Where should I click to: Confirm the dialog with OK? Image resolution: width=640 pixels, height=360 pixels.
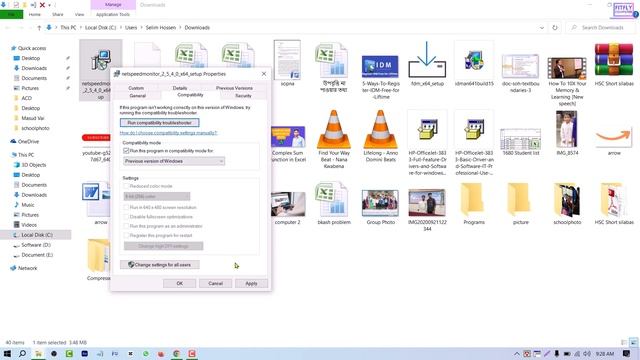180,283
